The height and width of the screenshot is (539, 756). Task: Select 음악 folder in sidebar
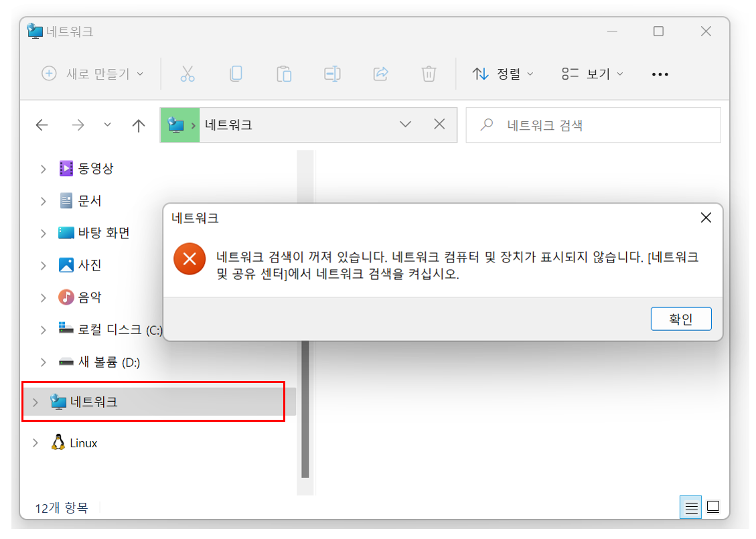pyautogui.click(x=80, y=297)
